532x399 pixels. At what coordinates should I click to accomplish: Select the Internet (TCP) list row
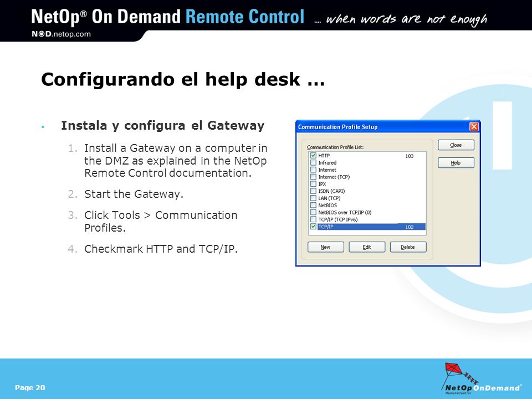tap(367, 177)
